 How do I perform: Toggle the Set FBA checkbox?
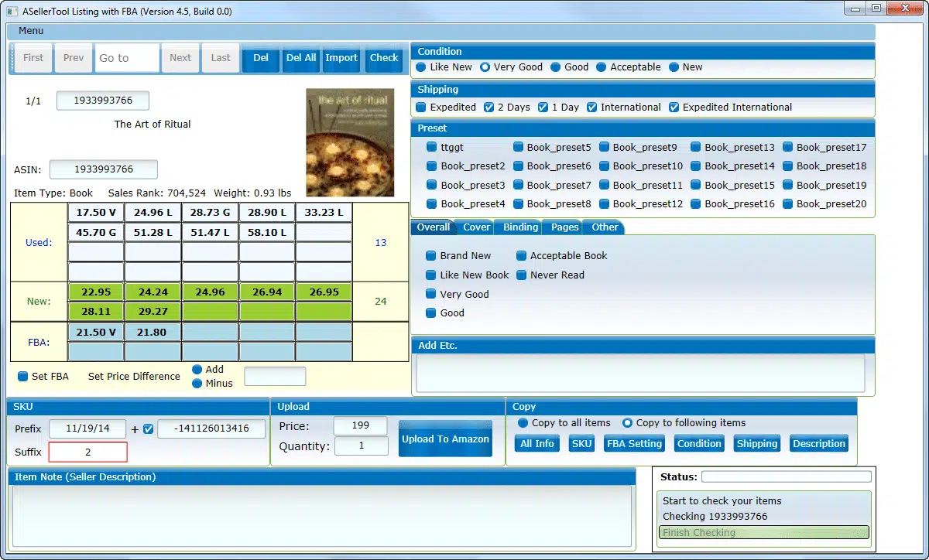pos(23,377)
